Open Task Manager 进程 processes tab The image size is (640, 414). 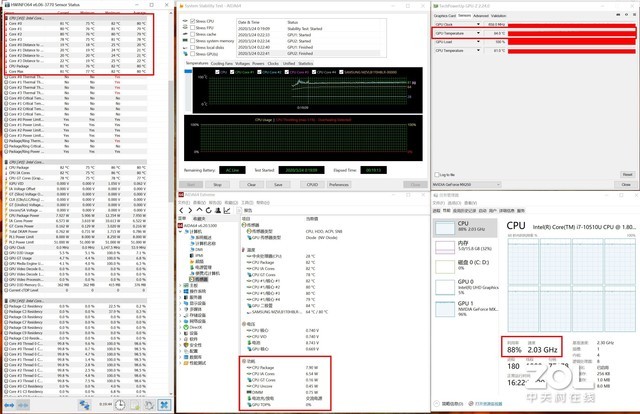(436, 211)
